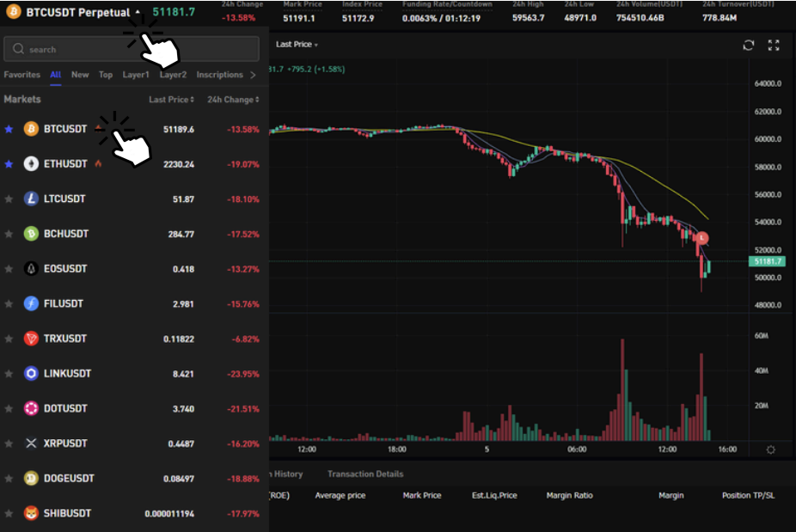Select the TRXUSDT Tron icon
The height and width of the screenshot is (532, 796).
[x=31, y=339]
